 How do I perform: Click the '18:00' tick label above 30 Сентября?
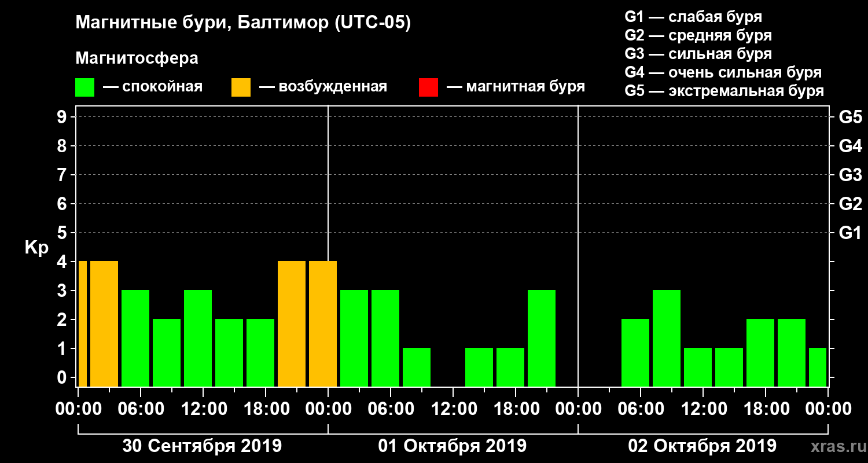266,409
